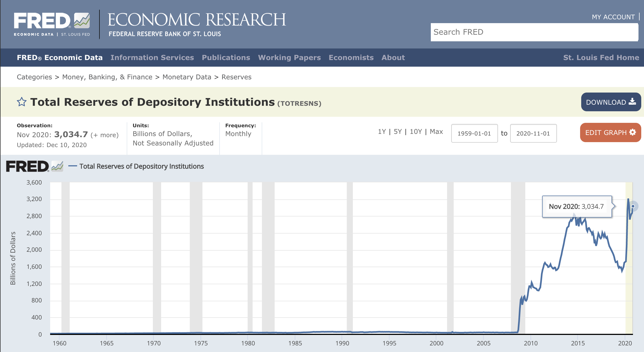Click the EDIT GRAPH button
This screenshot has height=352, width=644.
point(610,132)
